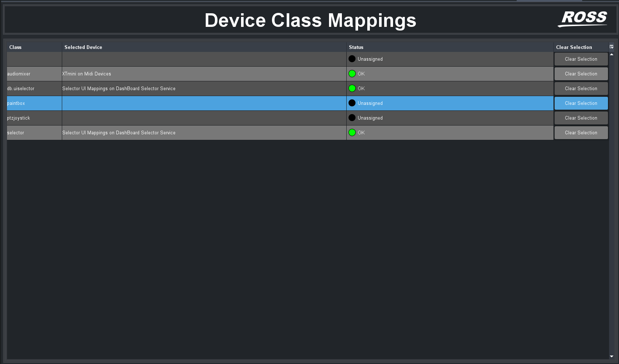Select the XTmini on Midi Devices cell

[x=87, y=74]
